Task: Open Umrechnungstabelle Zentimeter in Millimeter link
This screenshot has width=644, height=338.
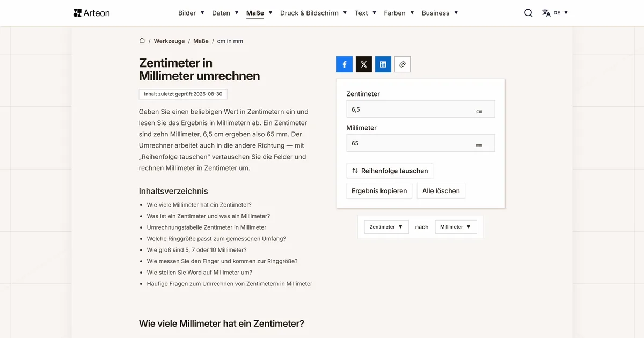Action: 207,227
